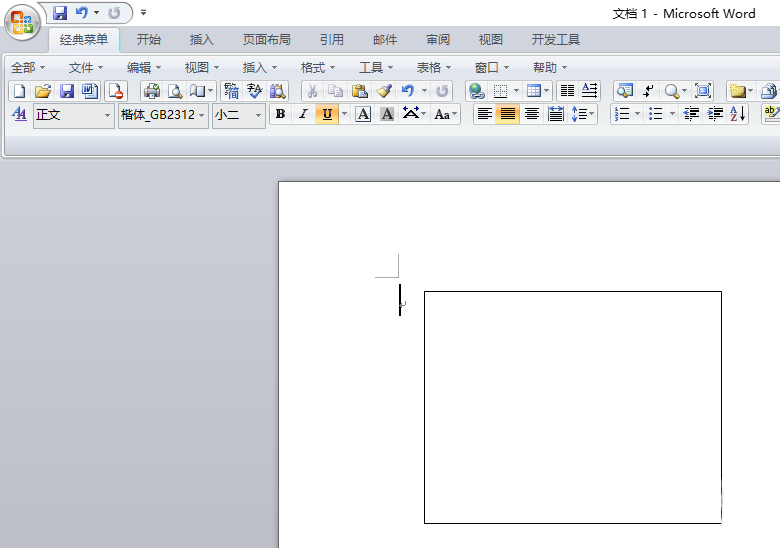
Task: Switch to 开始 ribbon tab
Action: coord(149,40)
